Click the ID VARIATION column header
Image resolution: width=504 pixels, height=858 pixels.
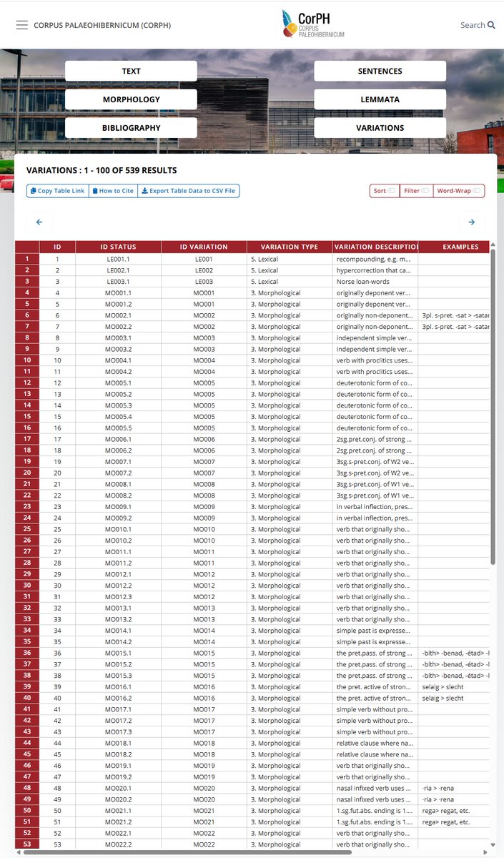204,247
